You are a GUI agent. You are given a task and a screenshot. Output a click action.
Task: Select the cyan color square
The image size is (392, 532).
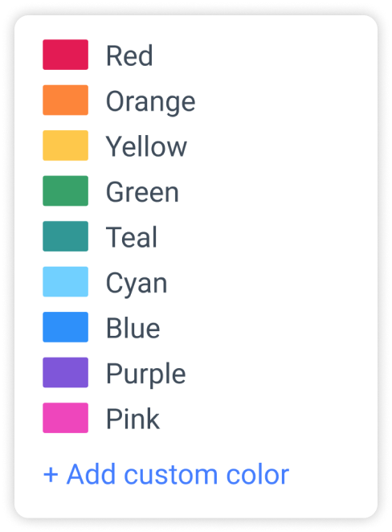coord(65,282)
